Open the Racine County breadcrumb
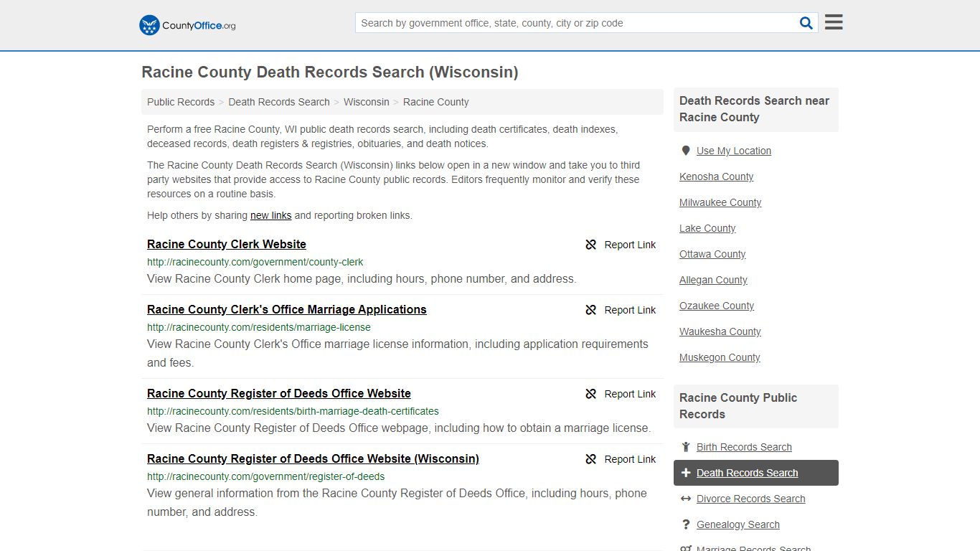Viewport: 980px width, 551px height. 436,102
